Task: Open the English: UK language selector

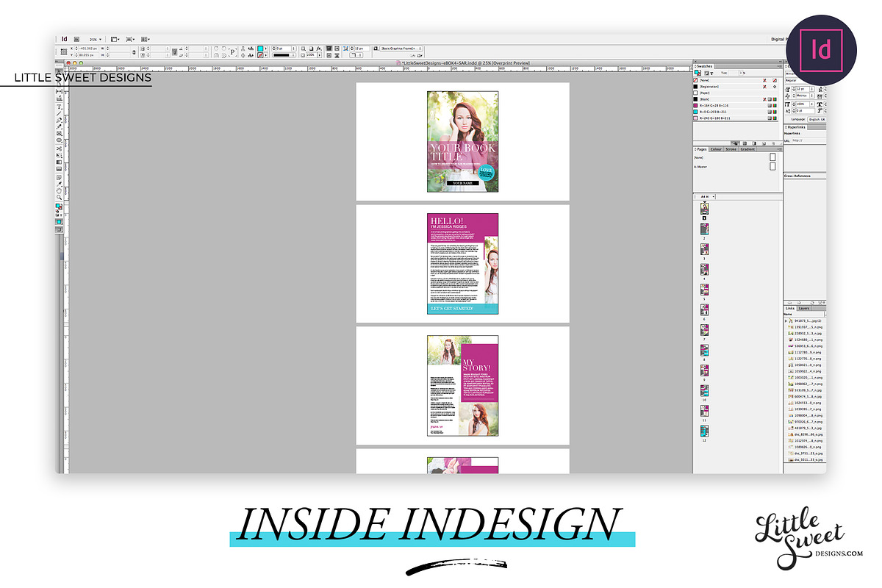Action: click(x=817, y=119)
